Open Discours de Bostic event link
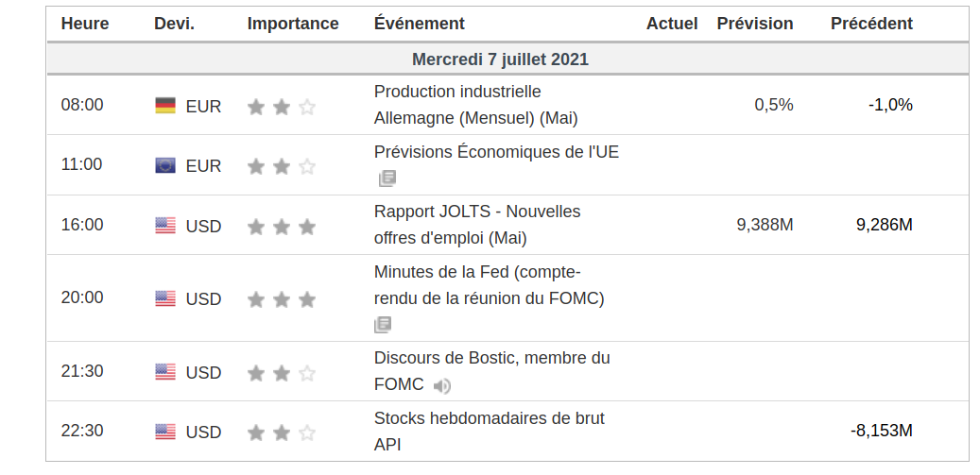Screen dimensions: 980x475 click(x=491, y=359)
